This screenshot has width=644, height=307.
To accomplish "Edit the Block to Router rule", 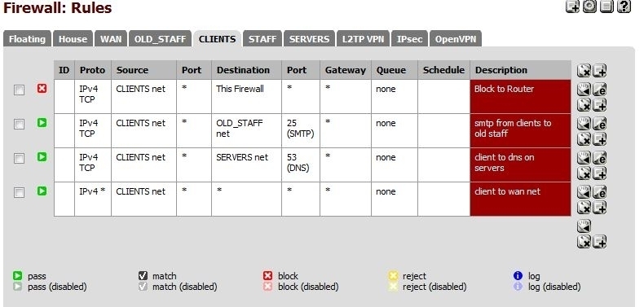I will click(600, 89).
